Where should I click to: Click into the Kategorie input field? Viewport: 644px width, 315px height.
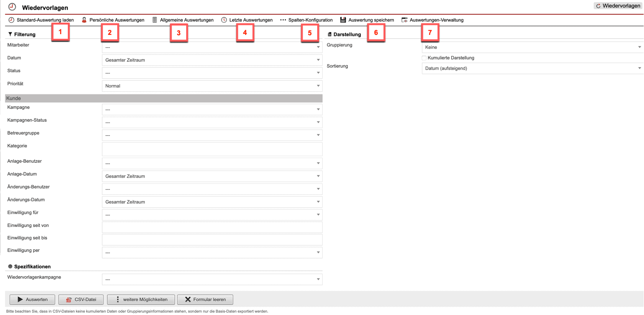(x=212, y=149)
